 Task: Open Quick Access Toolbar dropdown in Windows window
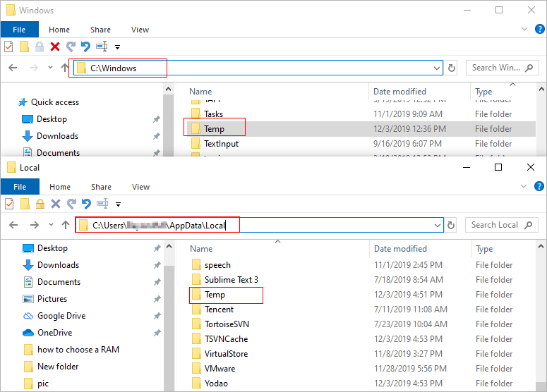click(x=118, y=47)
